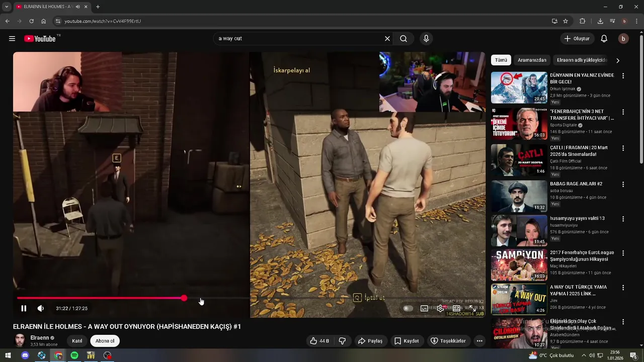
Task: Open options for husamyuyu yayın vakti 13
Action: tap(623, 219)
